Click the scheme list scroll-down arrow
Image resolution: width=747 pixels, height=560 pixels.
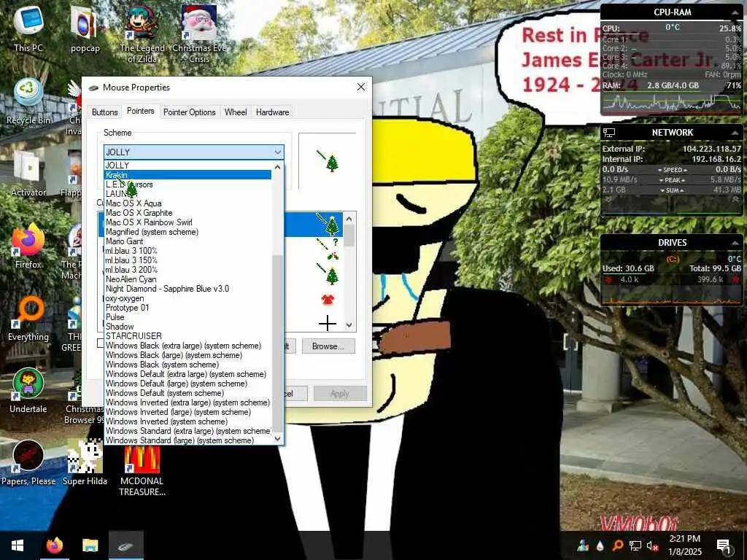pos(278,439)
